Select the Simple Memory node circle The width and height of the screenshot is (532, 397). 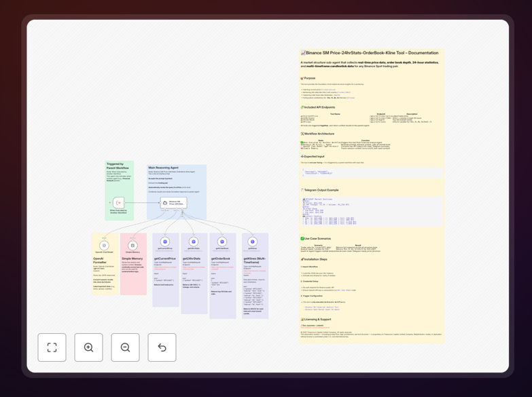(132, 245)
